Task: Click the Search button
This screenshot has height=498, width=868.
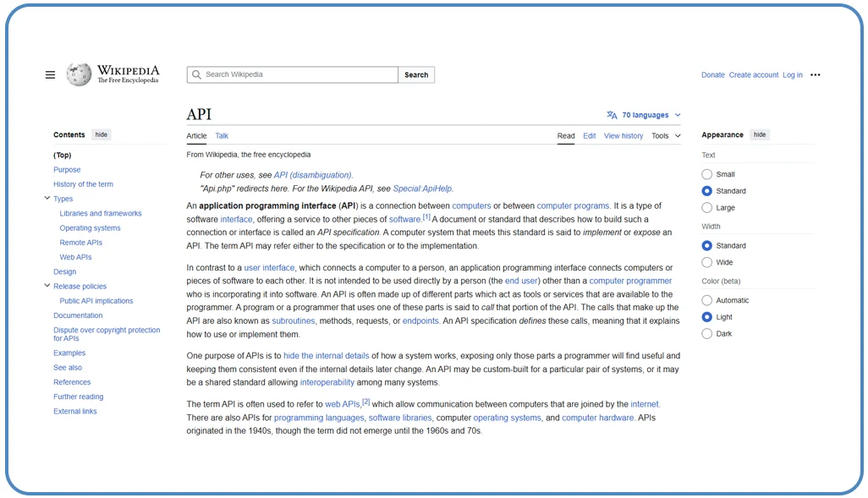Action: tap(416, 74)
